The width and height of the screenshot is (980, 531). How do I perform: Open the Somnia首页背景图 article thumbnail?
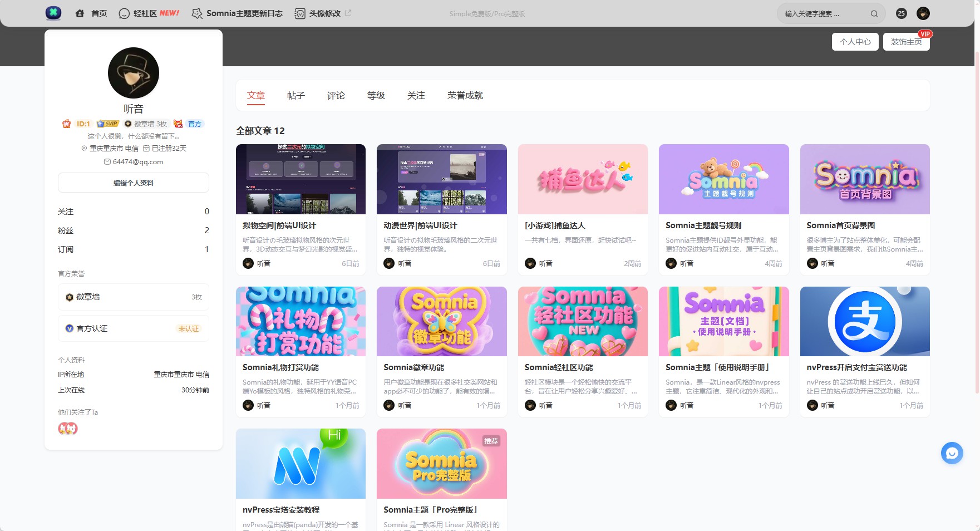point(865,179)
